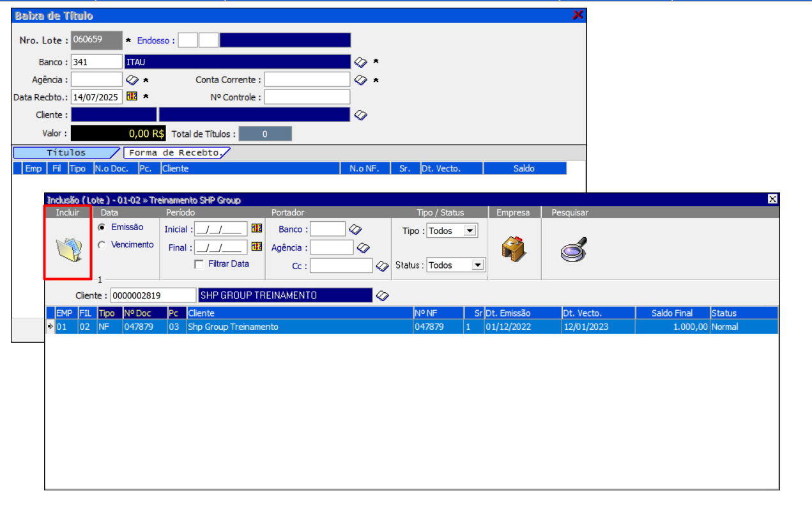Click lookup icon beside SHP GROUP TREINAMENTO
812x507 pixels.
tap(382, 295)
